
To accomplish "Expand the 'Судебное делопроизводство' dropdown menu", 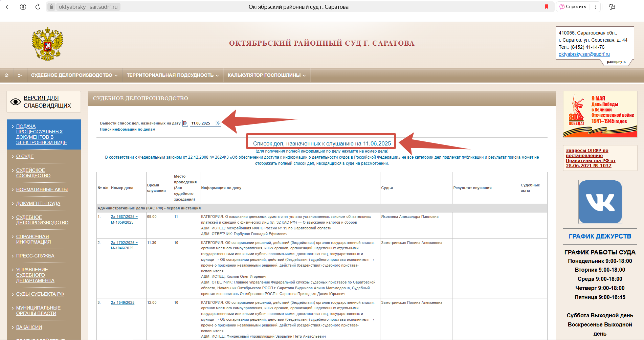I will [x=74, y=75].
